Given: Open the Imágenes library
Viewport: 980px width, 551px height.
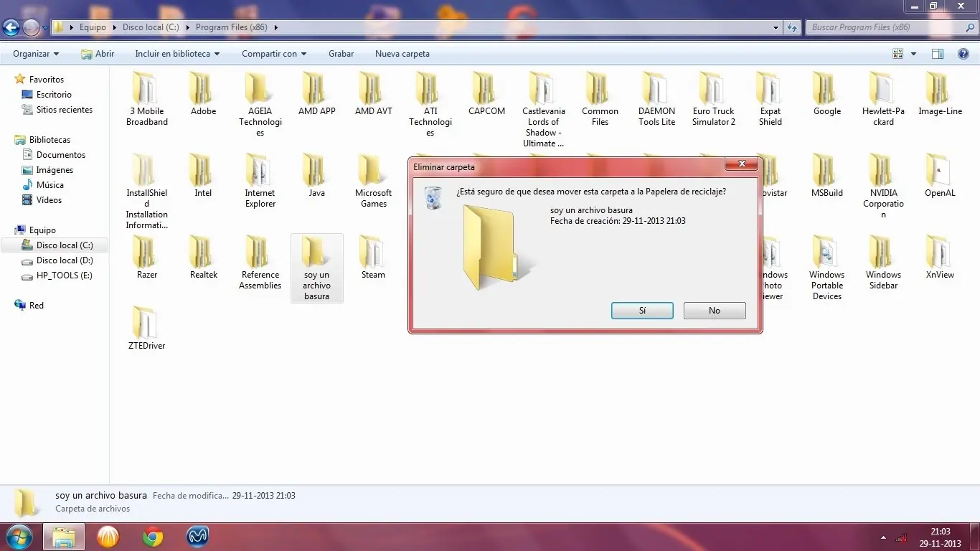Looking at the screenshot, I should point(55,170).
